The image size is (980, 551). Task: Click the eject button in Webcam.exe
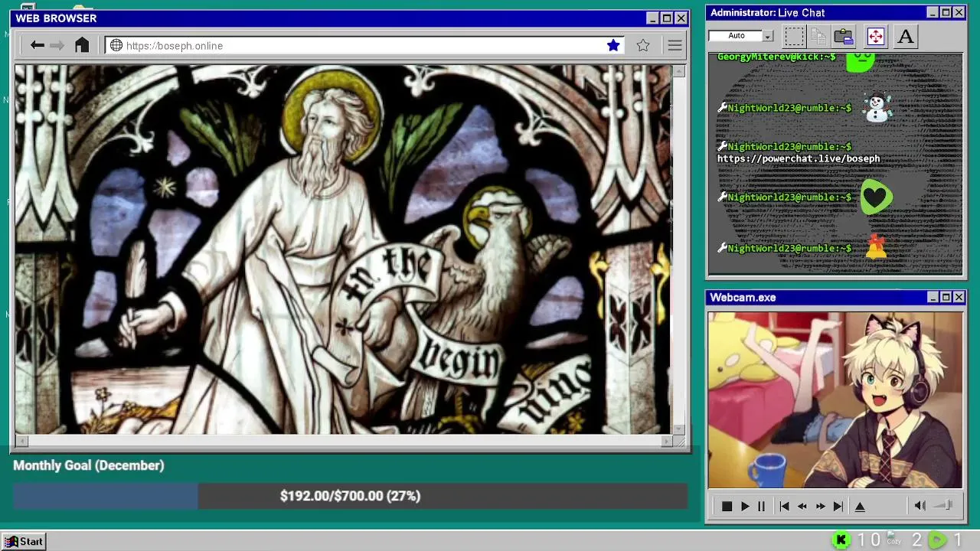click(860, 506)
